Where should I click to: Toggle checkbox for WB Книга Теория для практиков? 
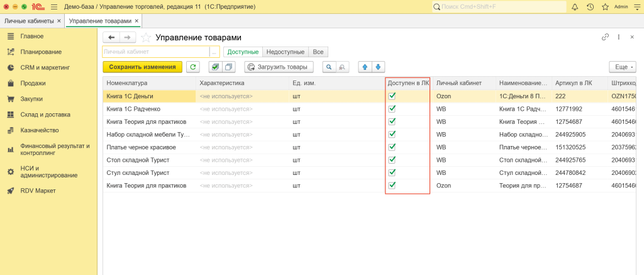392,121
